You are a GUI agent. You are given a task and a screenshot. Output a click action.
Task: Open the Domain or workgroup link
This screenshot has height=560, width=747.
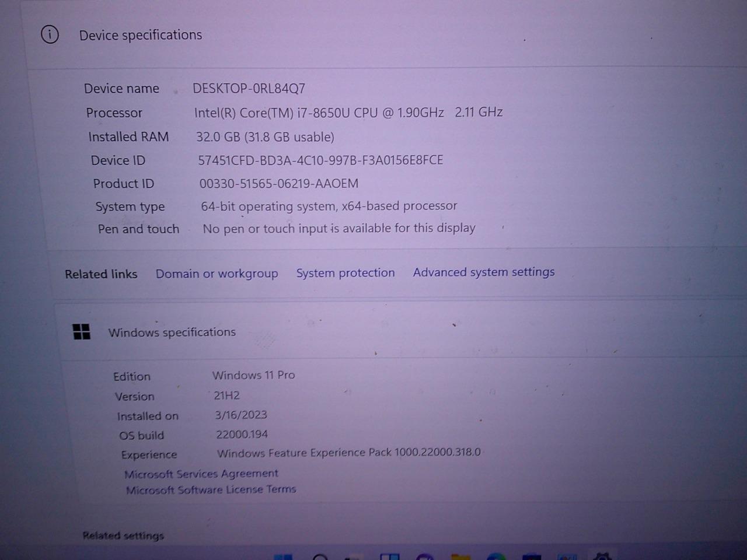tap(217, 274)
